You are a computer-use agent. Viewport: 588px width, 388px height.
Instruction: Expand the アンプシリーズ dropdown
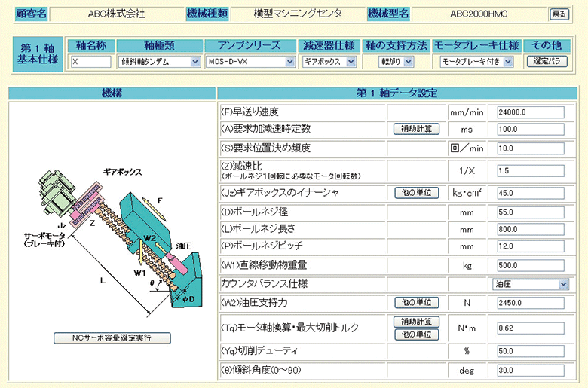coord(250,61)
